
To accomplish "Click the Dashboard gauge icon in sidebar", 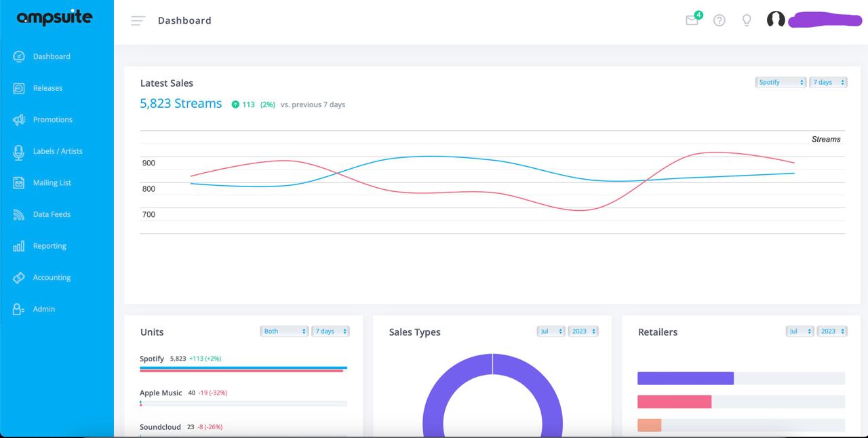I will 19,56.
